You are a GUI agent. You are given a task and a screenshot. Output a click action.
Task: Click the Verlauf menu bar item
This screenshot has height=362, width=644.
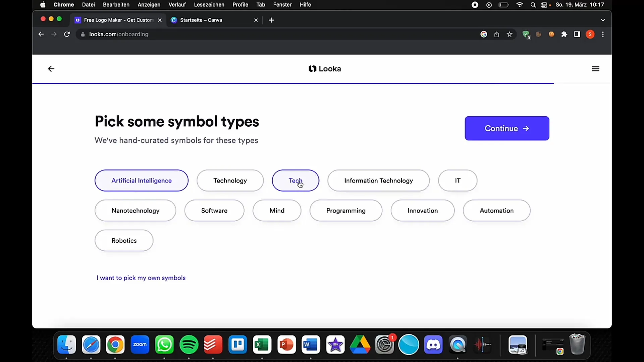coord(177,4)
